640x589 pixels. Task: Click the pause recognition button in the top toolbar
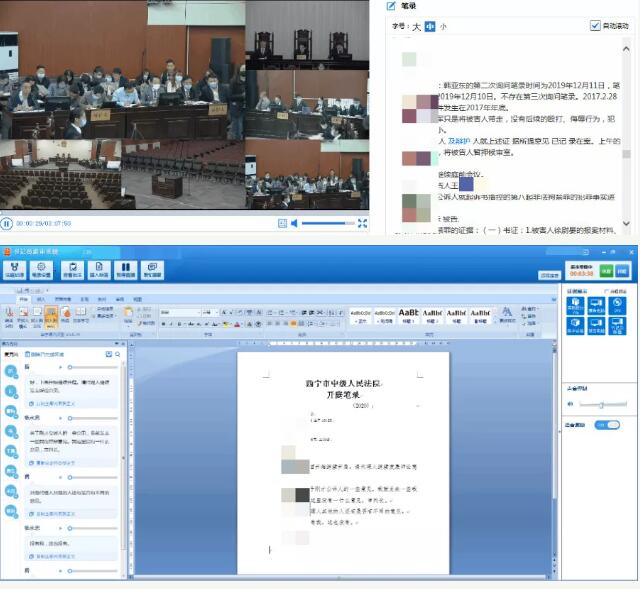click(x=126, y=270)
